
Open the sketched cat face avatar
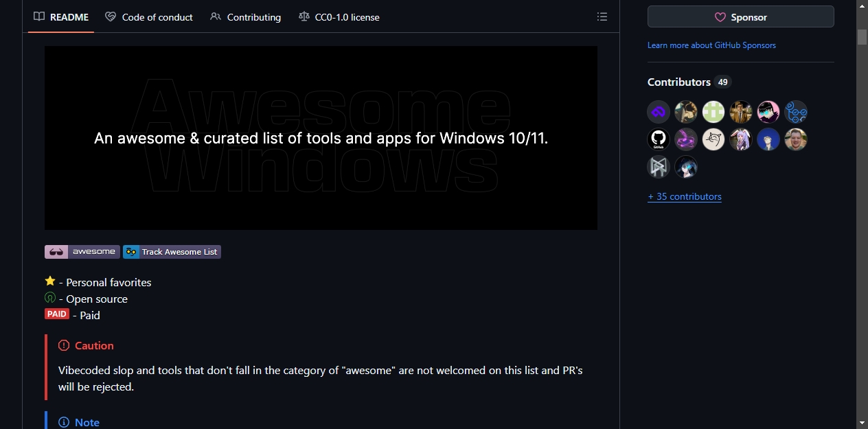(x=713, y=139)
